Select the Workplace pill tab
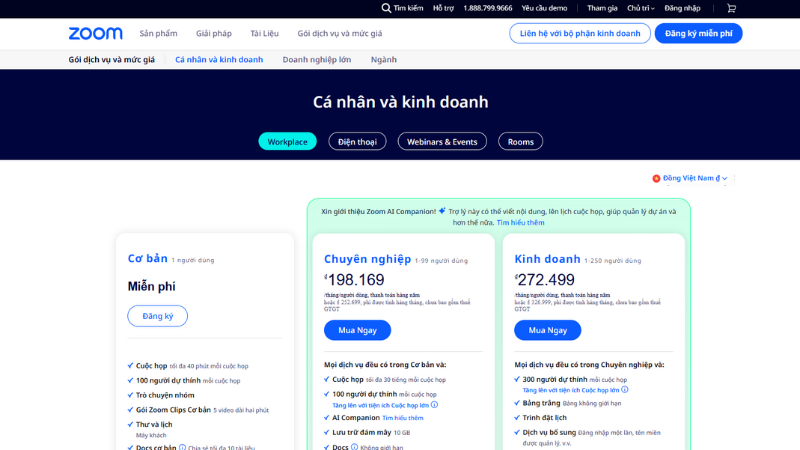800x450 pixels. point(287,141)
